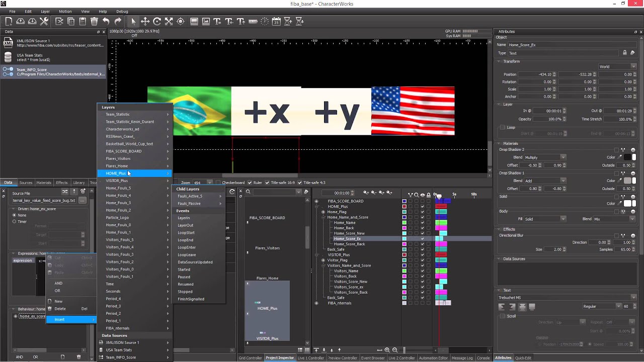Select the Anchor point target tool
The image size is (644, 362).
[181, 21]
